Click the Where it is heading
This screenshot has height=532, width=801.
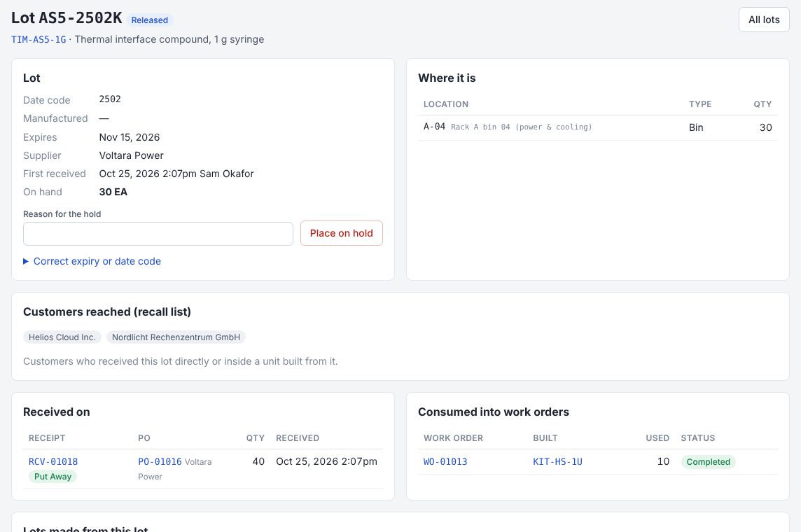tap(447, 78)
